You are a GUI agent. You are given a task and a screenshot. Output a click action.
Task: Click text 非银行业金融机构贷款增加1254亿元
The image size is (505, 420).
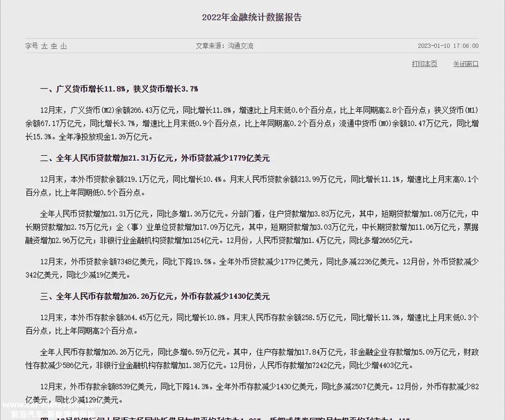(159, 241)
